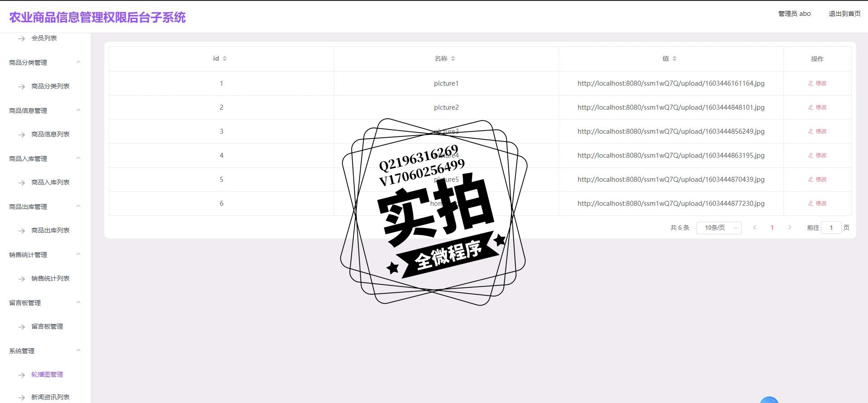
Task: Open 商品信息列表 menu item
Action: click(x=50, y=134)
